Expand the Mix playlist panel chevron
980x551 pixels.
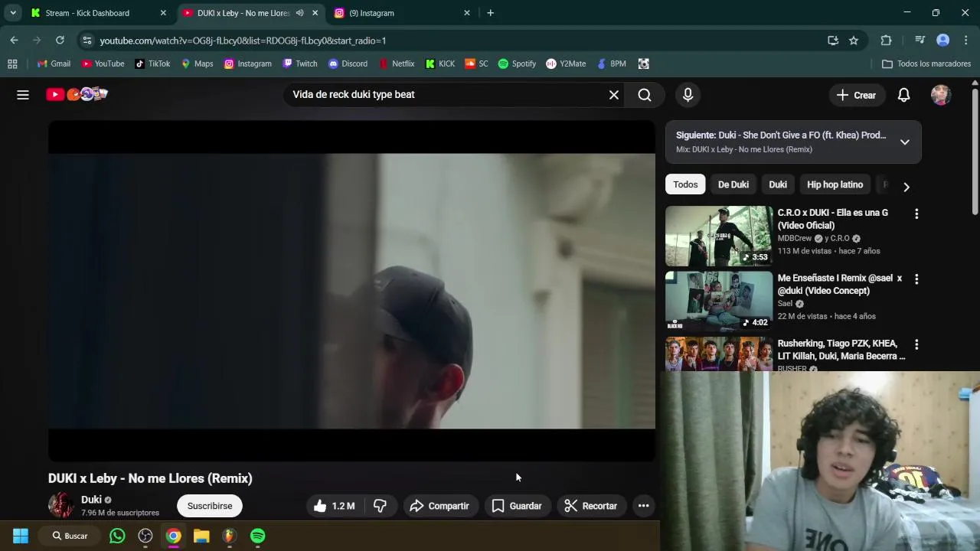pyautogui.click(x=905, y=142)
